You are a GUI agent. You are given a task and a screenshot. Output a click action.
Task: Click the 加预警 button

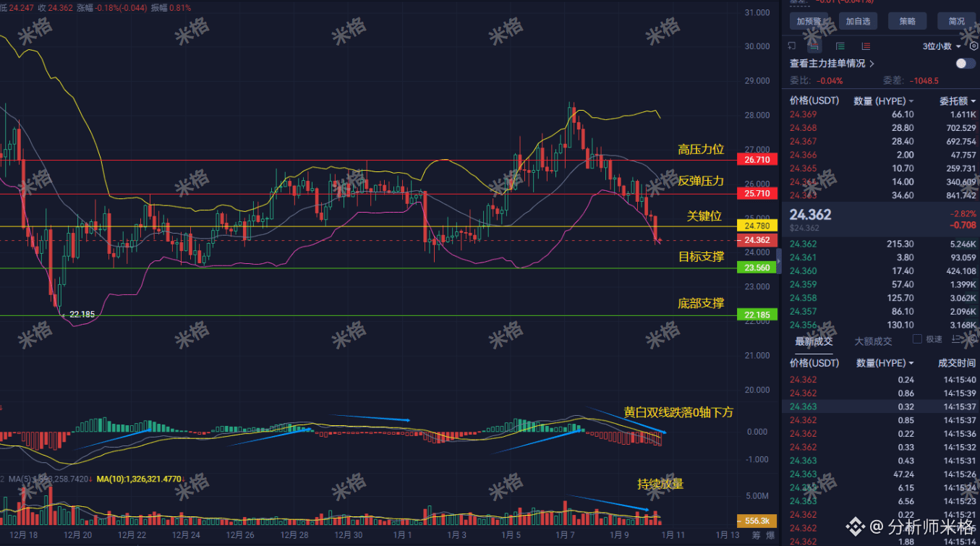click(x=809, y=21)
